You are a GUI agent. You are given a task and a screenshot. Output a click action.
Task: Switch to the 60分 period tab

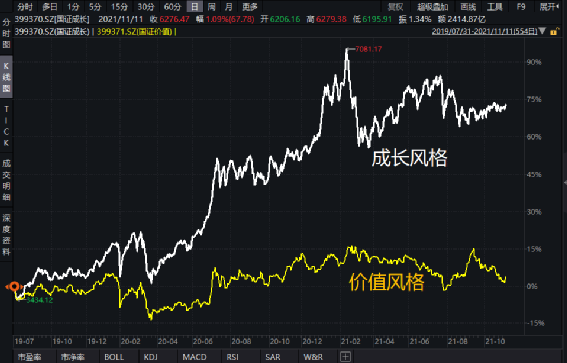pyautogui.click(x=172, y=7)
